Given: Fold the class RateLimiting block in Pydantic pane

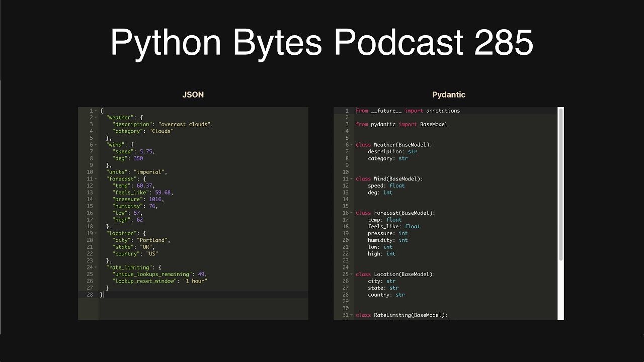Looking at the screenshot, I should 352,315.
